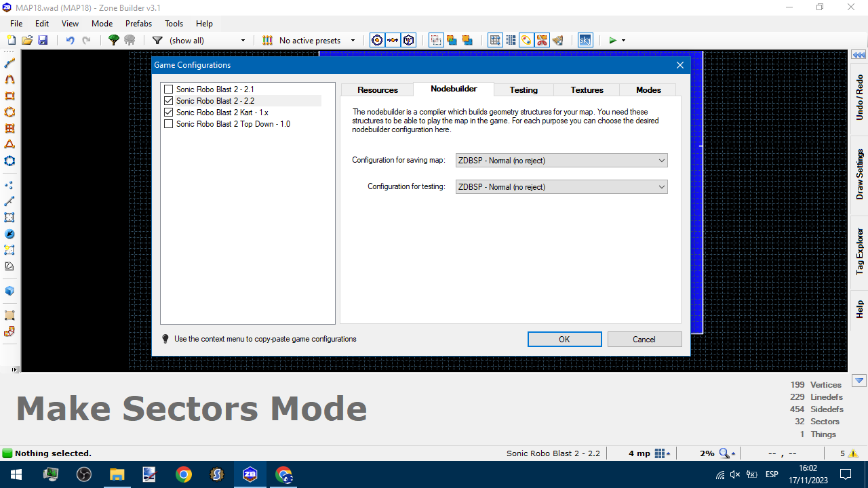Viewport: 868px width, 488px height.
Task: Switch to the Testing tab
Action: [x=524, y=89]
